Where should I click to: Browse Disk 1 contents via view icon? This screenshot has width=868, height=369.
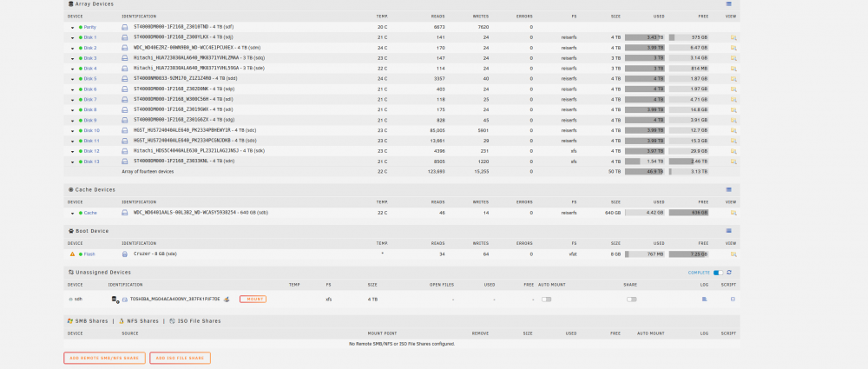(733, 37)
